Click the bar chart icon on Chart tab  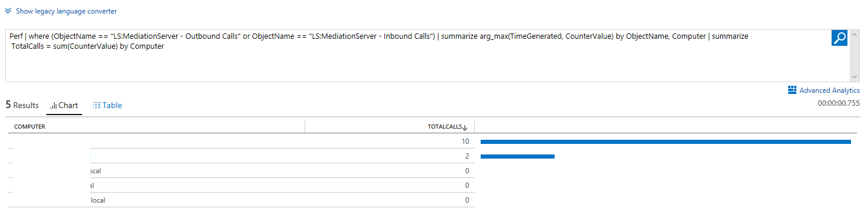click(53, 106)
